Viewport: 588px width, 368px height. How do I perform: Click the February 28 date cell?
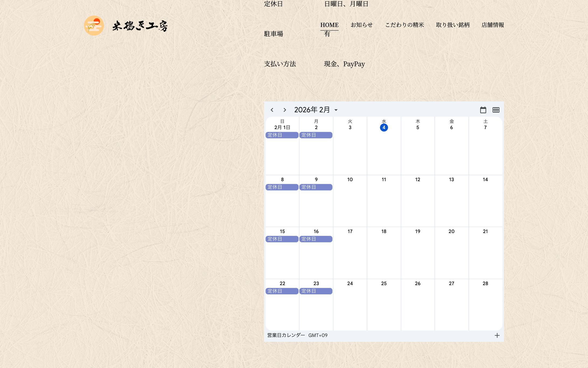tap(485, 284)
